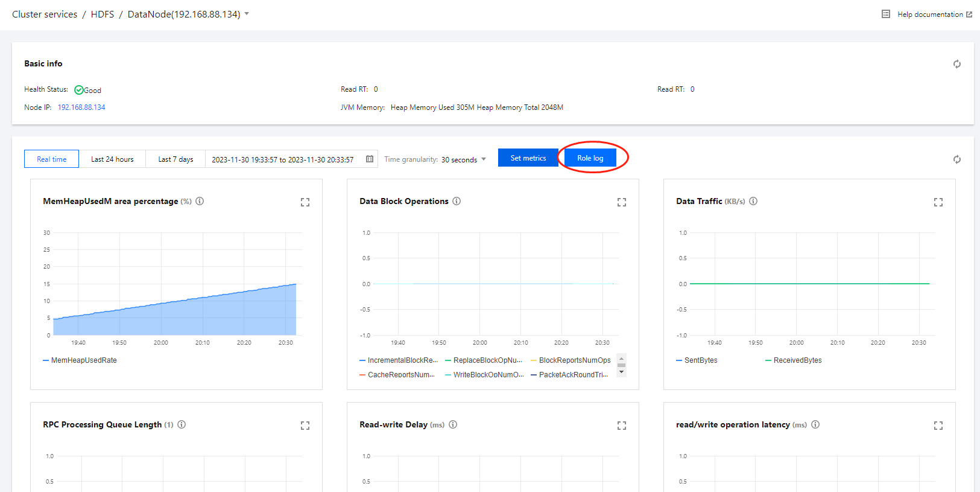The height and width of the screenshot is (492, 980).
Task: Refresh the metrics charts section
Action: pos(956,159)
